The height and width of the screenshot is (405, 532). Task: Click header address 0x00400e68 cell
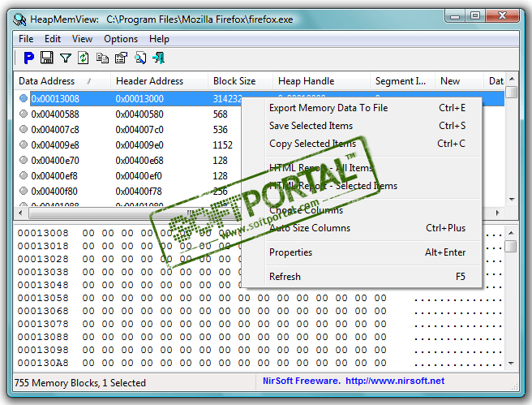(139, 160)
